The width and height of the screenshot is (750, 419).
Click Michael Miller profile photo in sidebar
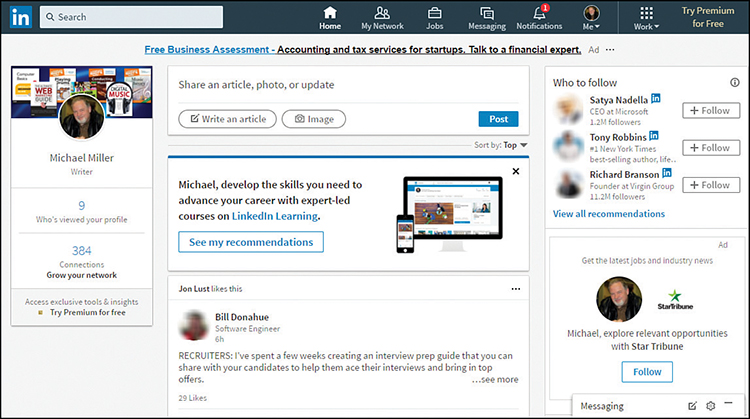81,118
